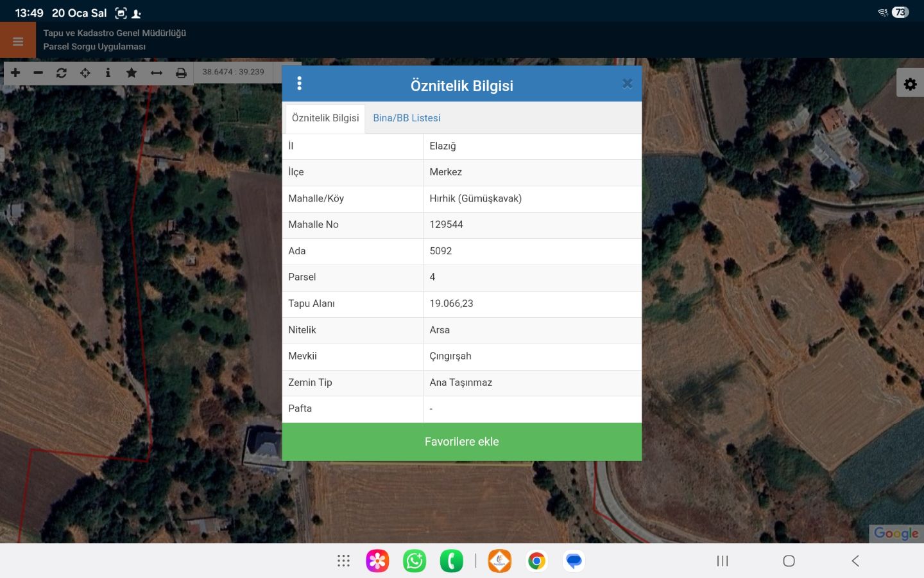Zoom in with the plus tool
The width and height of the screenshot is (924, 578).
(15, 73)
